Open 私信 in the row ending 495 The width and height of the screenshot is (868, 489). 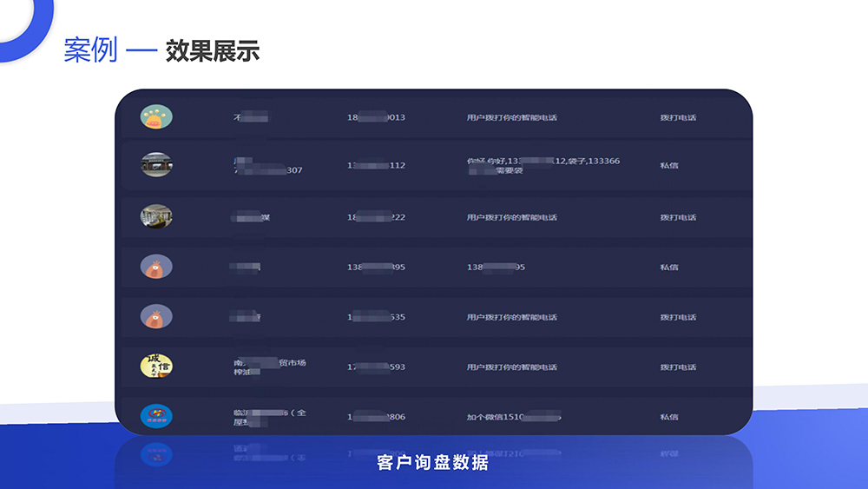click(x=668, y=268)
